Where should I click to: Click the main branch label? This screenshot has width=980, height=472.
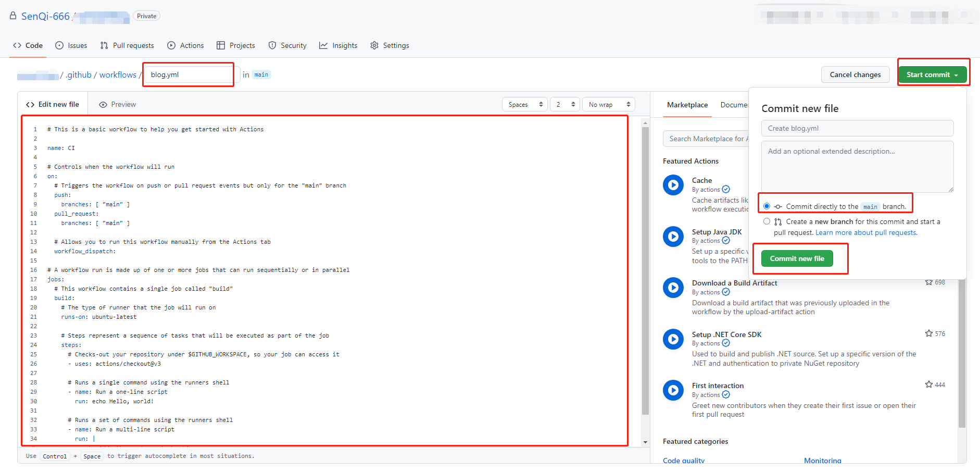click(261, 74)
